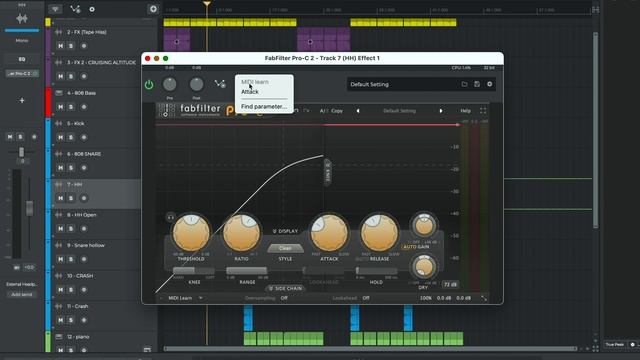The image size is (640, 360).
Task: Click the HOLD slider
Action: coord(376,271)
